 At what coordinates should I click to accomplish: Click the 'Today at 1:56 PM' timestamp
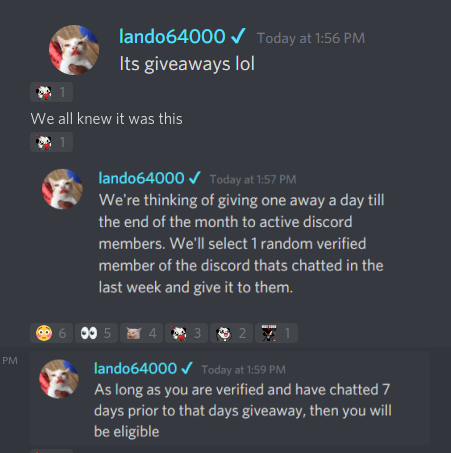coord(311,38)
